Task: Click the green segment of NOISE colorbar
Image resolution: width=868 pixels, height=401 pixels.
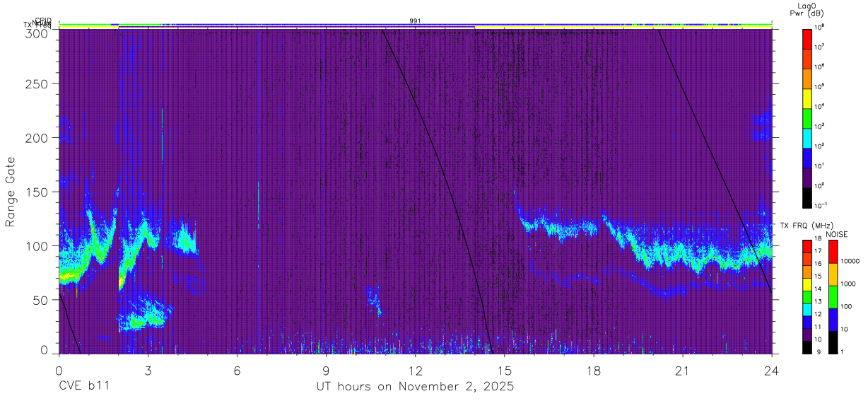Action: (833, 297)
